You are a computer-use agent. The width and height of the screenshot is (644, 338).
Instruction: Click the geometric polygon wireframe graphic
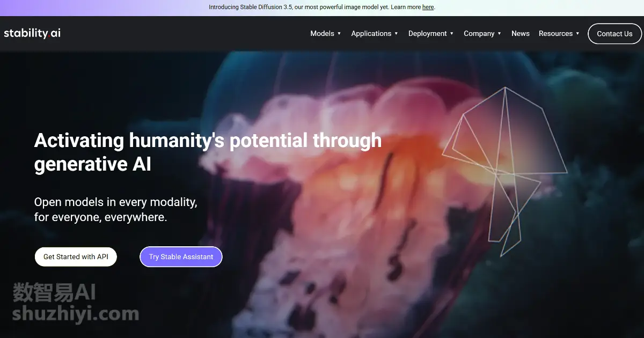pyautogui.click(x=504, y=172)
